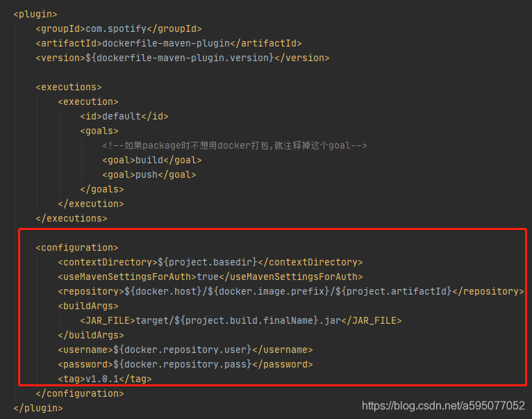Click the opening goals tag
The image size is (532, 419).
tap(99, 131)
